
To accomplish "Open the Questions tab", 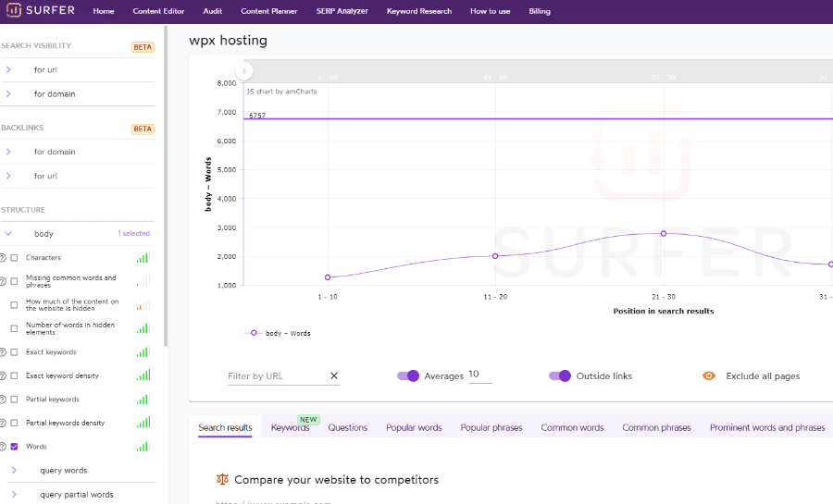I will pos(347,427).
